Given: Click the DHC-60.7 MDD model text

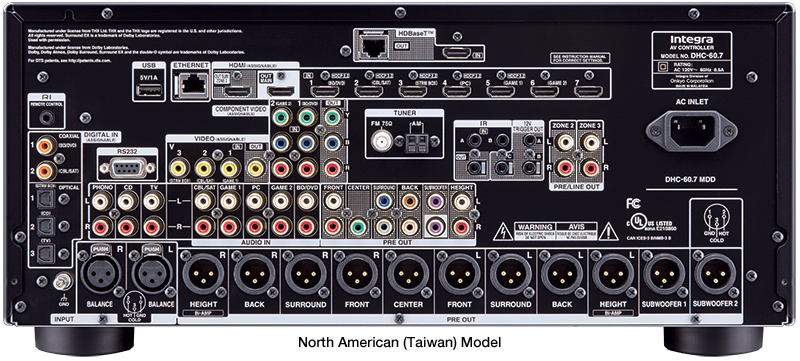Looking at the screenshot, I should click(x=692, y=180).
